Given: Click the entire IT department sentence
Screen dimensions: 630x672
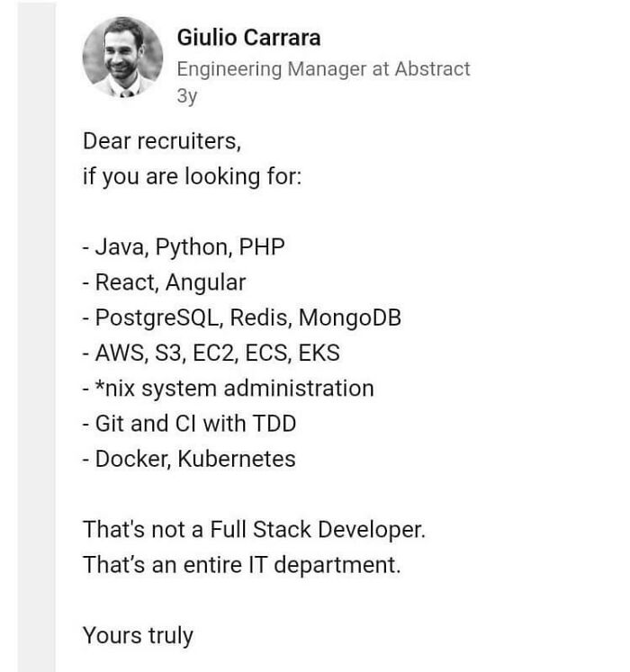Looking at the screenshot, I should 241,565.
